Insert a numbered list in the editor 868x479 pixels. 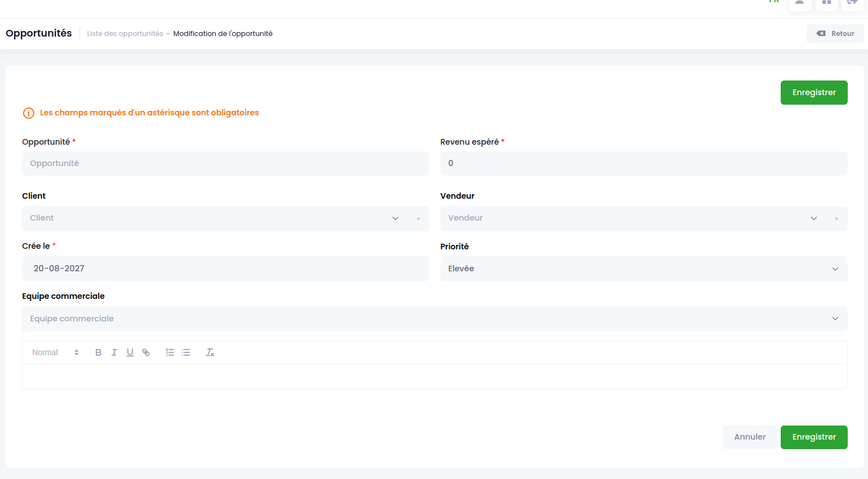click(x=170, y=352)
